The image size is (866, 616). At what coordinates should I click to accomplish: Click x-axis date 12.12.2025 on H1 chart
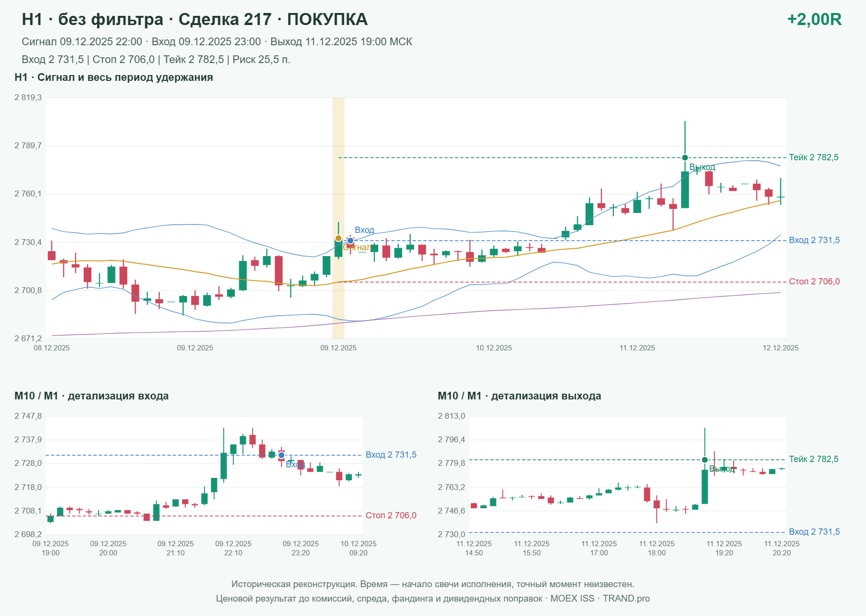coord(780,348)
